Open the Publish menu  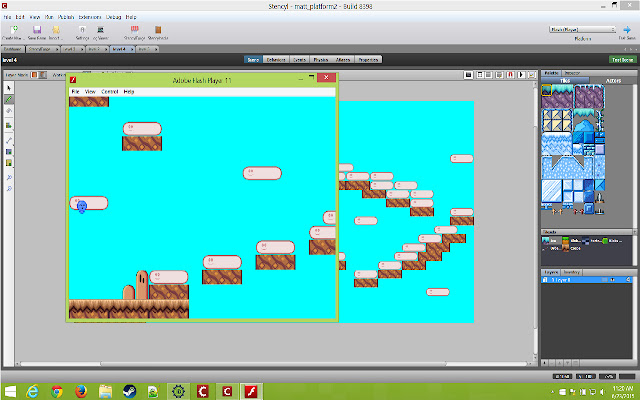coord(65,17)
